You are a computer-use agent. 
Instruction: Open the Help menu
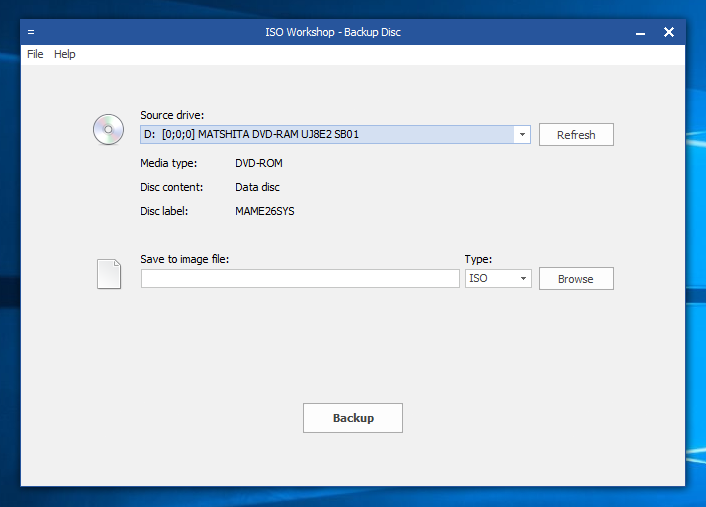64,54
